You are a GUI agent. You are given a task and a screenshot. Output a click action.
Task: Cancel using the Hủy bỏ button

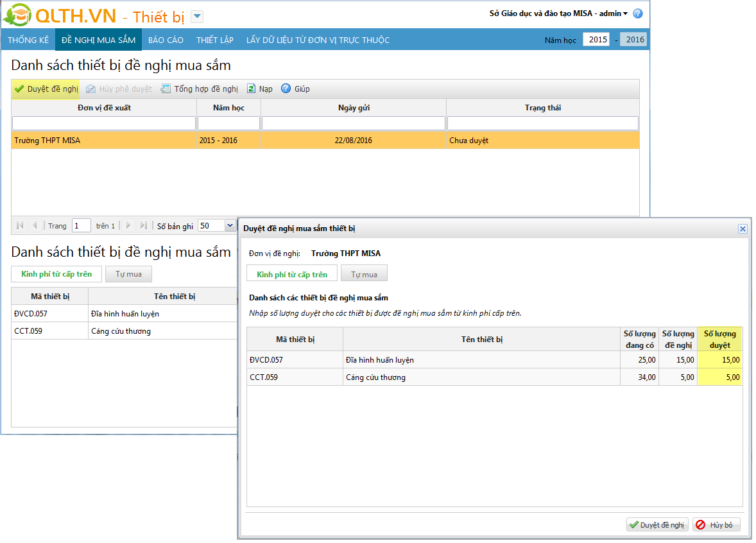(x=716, y=525)
